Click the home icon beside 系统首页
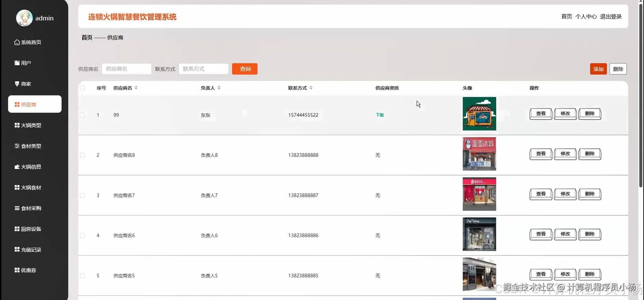The width and height of the screenshot is (644, 300). click(17, 42)
